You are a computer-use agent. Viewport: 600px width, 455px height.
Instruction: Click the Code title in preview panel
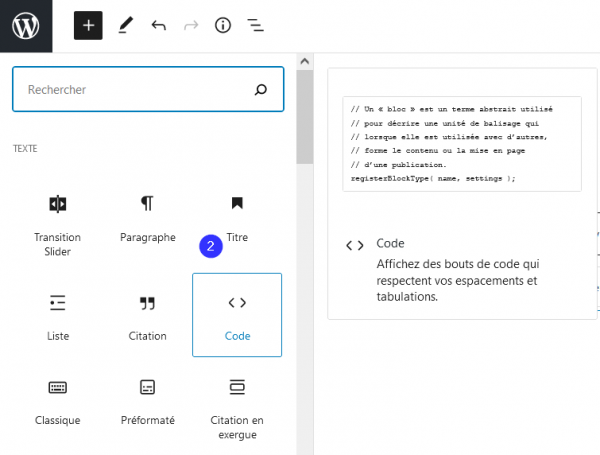tap(390, 243)
